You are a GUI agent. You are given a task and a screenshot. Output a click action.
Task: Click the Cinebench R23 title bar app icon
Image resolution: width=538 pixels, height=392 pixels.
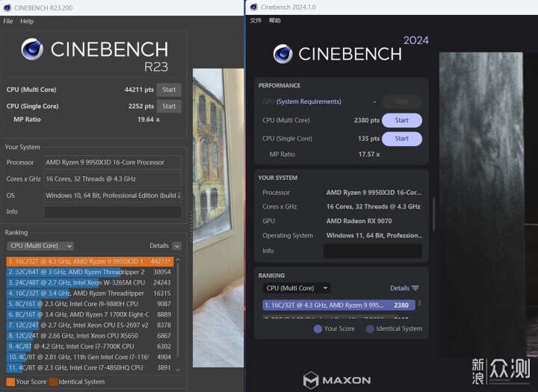(x=7, y=7)
